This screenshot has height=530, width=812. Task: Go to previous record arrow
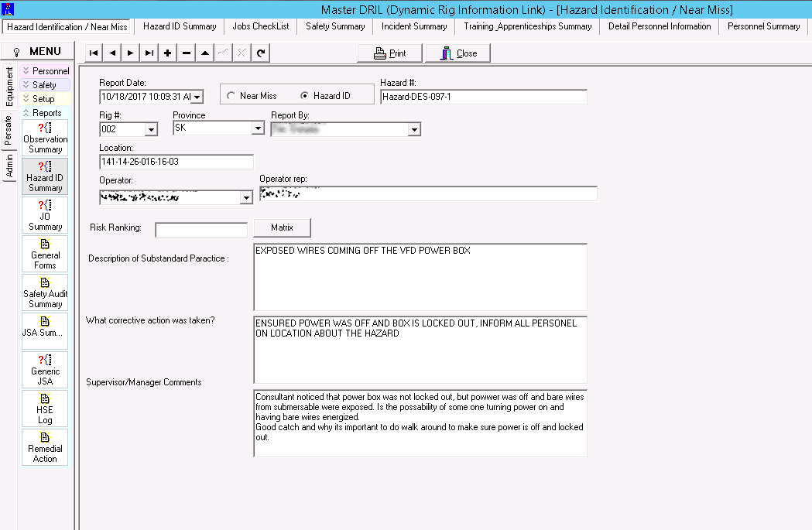point(112,53)
